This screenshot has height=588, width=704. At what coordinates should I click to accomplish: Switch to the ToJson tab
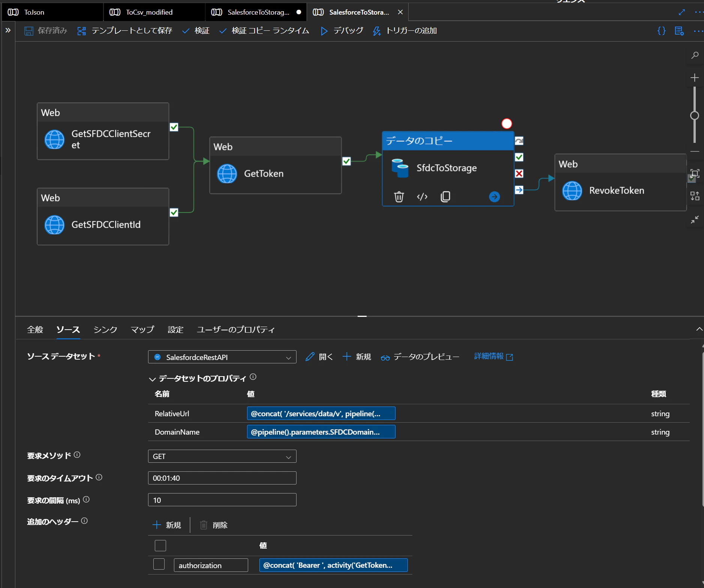[x=52, y=12]
